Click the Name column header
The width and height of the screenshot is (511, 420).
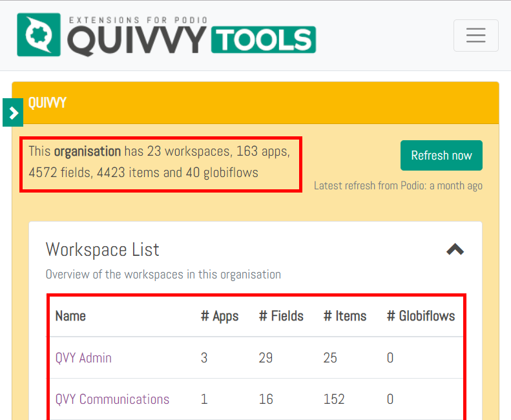70,316
